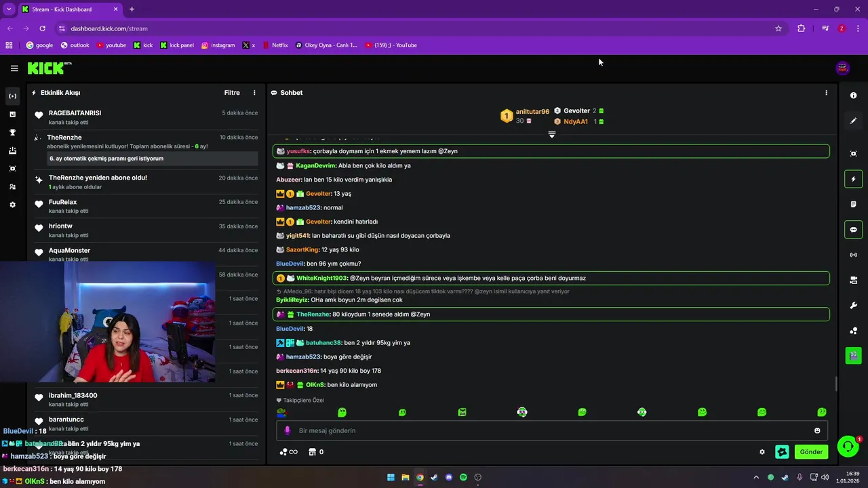
Task: Click the camera video icon in right sidebar
Action: click(x=853, y=280)
